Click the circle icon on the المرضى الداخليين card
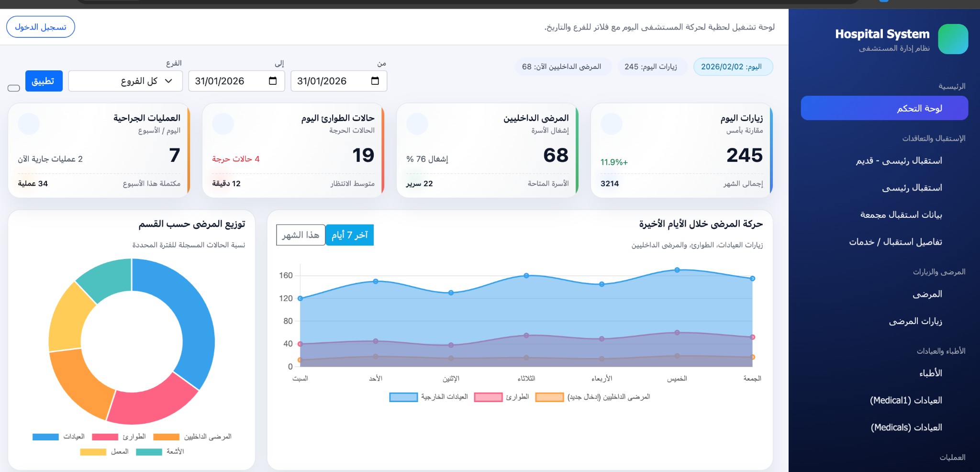This screenshot has height=472, width=980. click(x=417, y=124)
